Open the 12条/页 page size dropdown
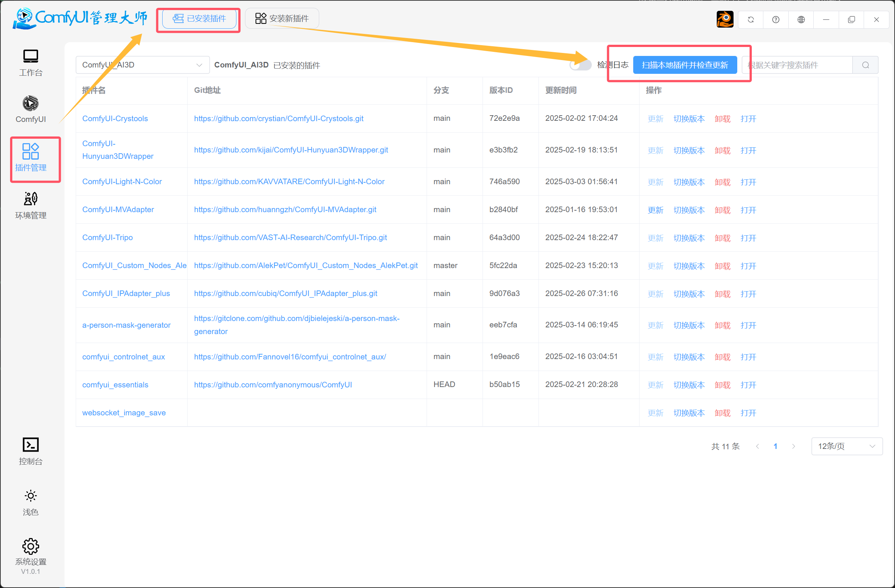Viewport: 895px width, 588px height. click(x=847, y=446)
